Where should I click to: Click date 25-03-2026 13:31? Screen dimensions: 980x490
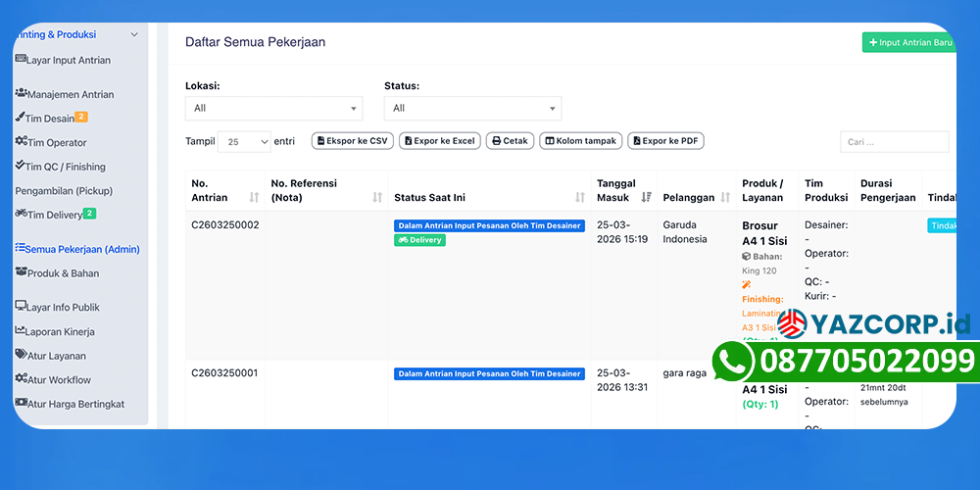(623, 380)
